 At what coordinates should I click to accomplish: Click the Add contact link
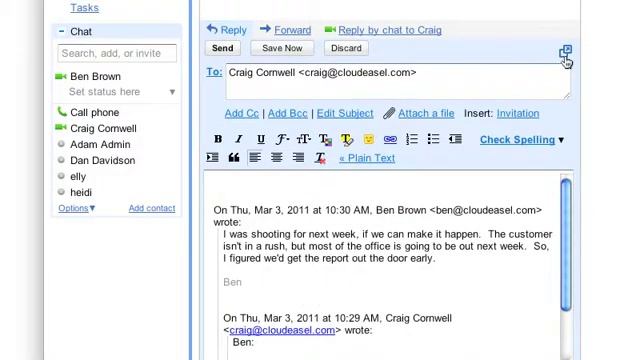(152, 208)
